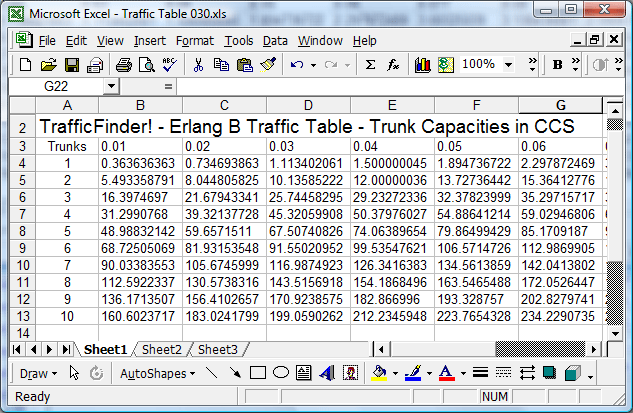This screenshot has height=413, width=633.
Task: Open the Format menu
Action: [x=195, y=41]
